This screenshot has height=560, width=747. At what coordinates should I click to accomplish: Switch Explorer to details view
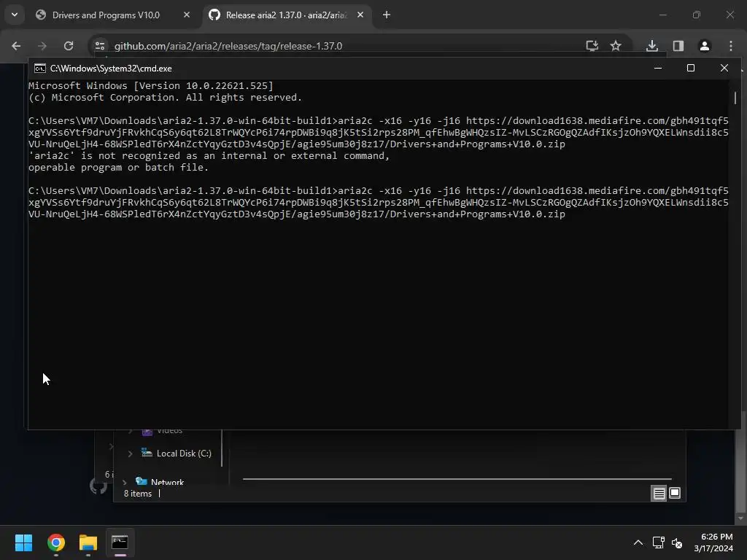click(x=659, y=494)
